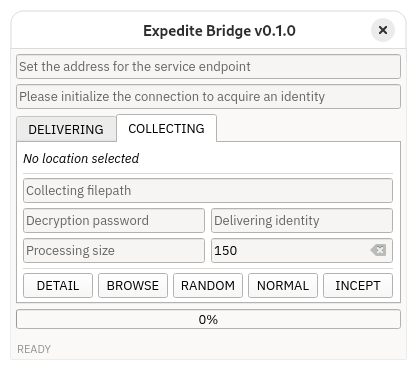417x370 pixels.
Task: Generate a password with the RANDOM button
Action: 208,286
